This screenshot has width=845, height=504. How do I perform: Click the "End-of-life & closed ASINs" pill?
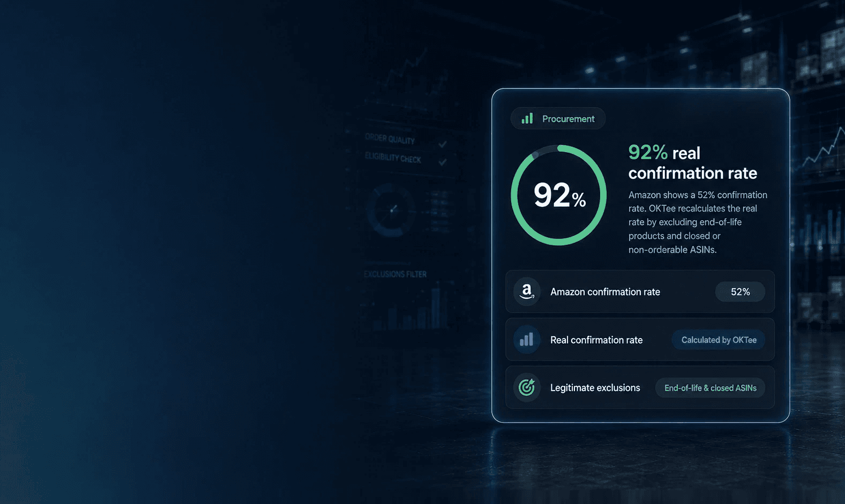click(x=710, y=388)
